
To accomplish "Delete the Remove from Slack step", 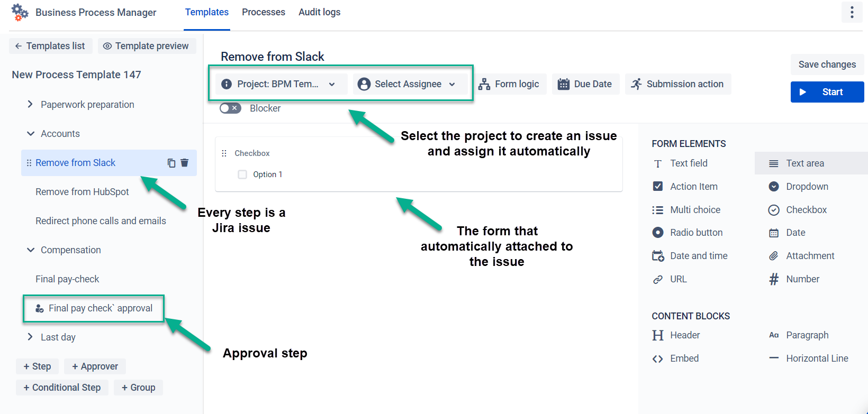I will (x=184, y=163).
